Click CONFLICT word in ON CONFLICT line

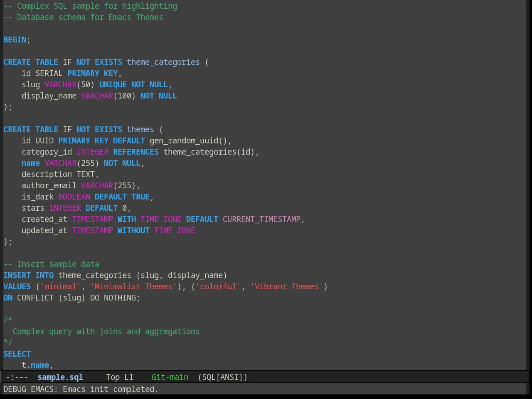coord(35,298)
